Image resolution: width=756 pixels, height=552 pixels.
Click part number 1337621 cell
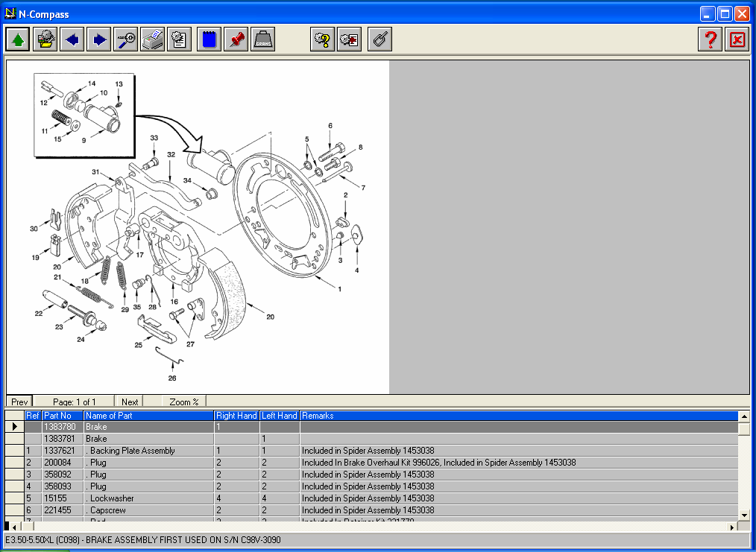[x=63, y=451]
